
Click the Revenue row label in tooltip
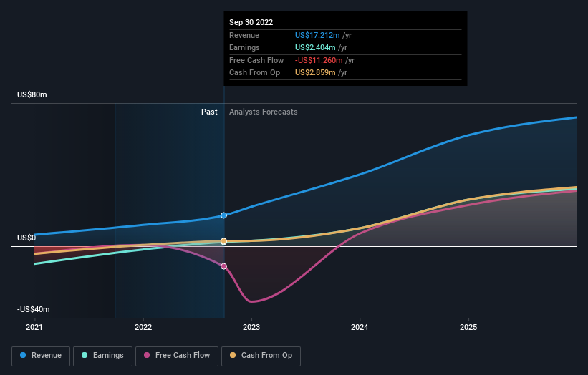click(x=244, y=35)
